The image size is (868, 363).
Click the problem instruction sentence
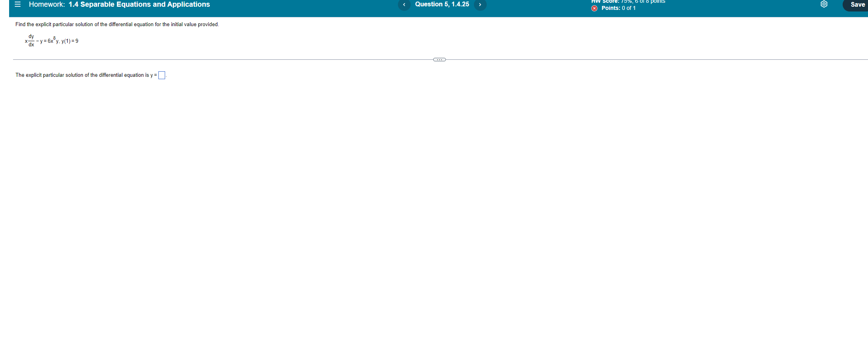pyautogui.click(x=117, y=25)
